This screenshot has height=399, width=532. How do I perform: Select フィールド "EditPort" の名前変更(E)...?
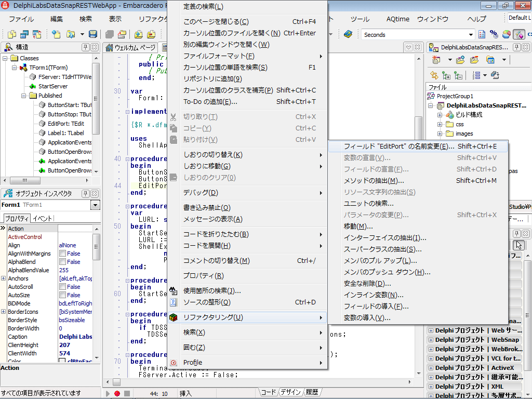point(418,146)
